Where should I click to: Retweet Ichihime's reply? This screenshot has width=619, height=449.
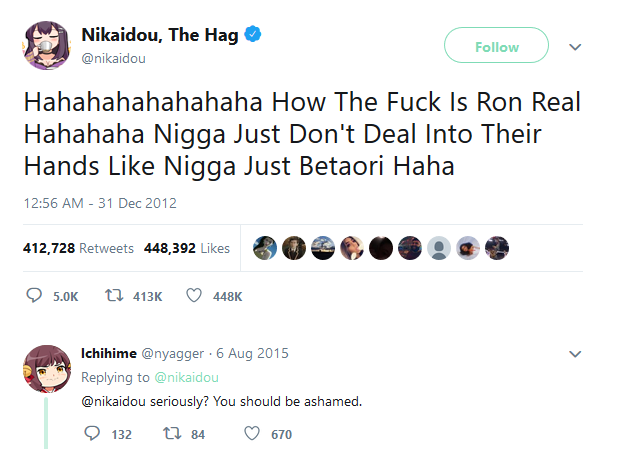170,434
